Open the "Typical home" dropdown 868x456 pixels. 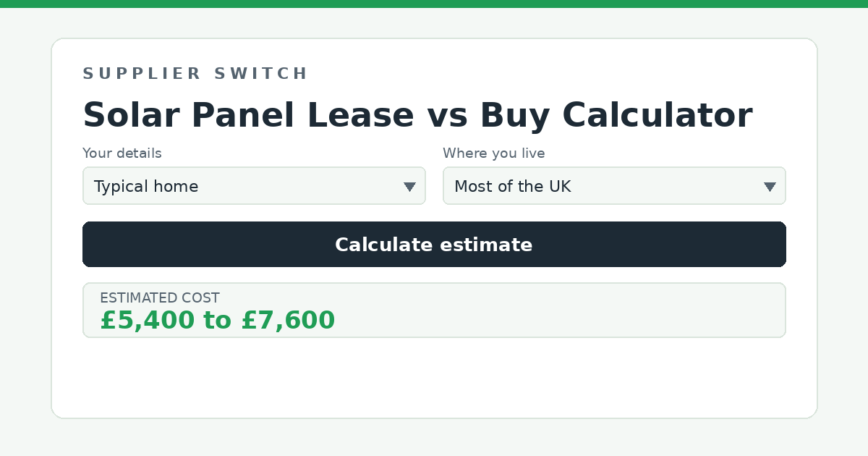pos(254,186)
